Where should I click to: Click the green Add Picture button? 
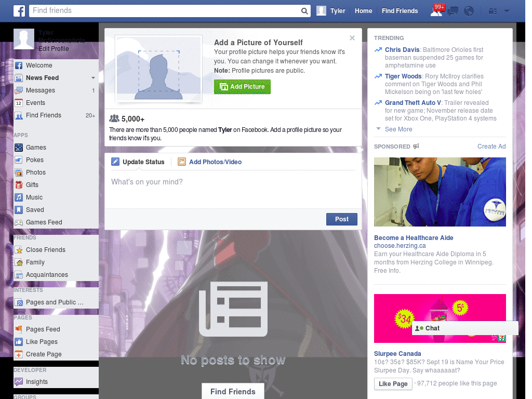pyautogui.click(x=242, y=87)
